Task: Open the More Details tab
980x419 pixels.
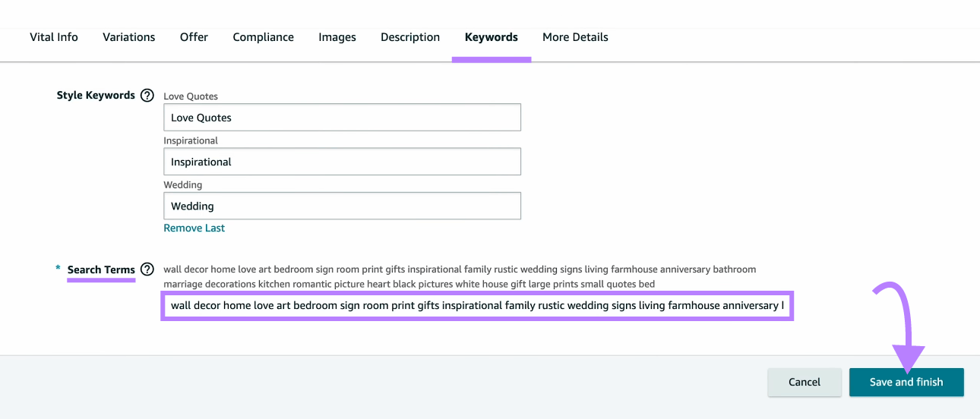Action: [x=575, y=37]
